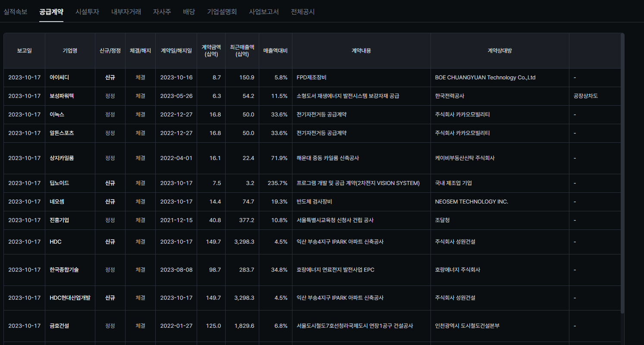The height and width of the screenshot is (345, 644).
Task: Open company 네오셈
Action: click(x=57, y=202)
